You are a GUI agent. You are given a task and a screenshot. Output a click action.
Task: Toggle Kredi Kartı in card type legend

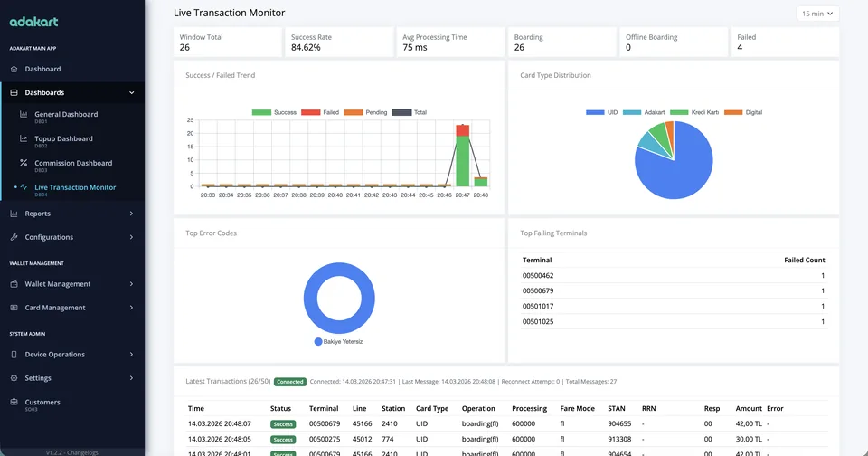(694, 112)
